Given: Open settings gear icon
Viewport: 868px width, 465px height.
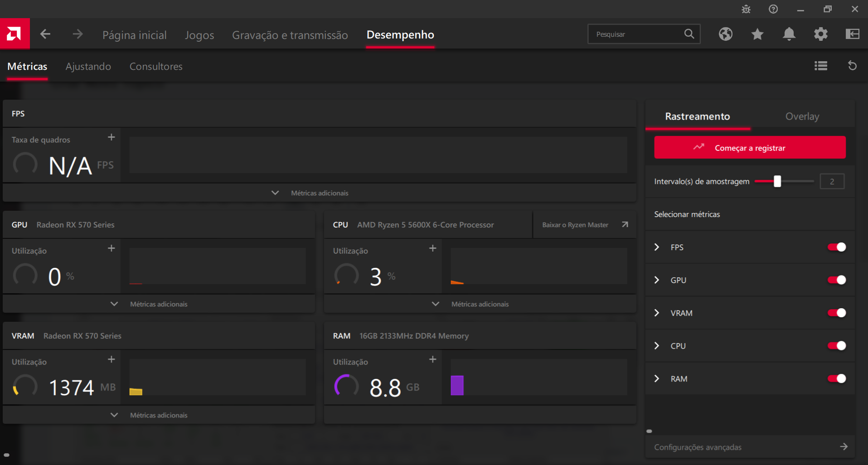Looking at the screenshot, I should tap(821, 34).
